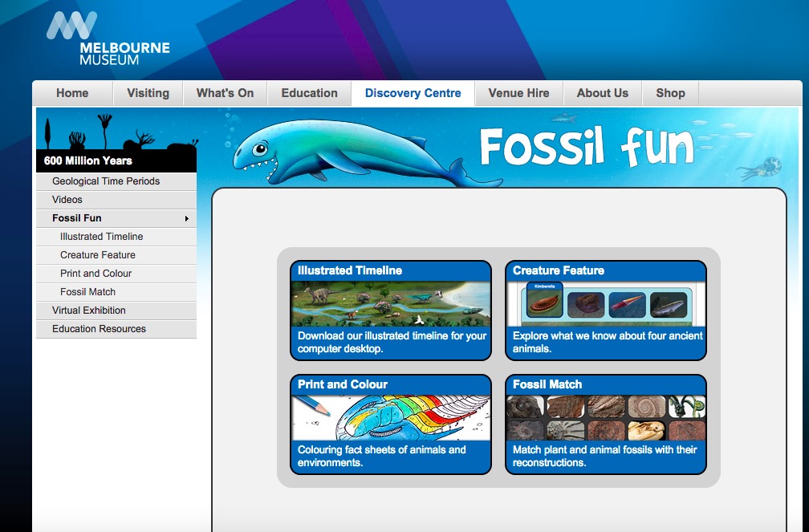
Task: Click the spiral ammonite fossil thumbnail
Action: pyautogui.click(x=647, y=407)
